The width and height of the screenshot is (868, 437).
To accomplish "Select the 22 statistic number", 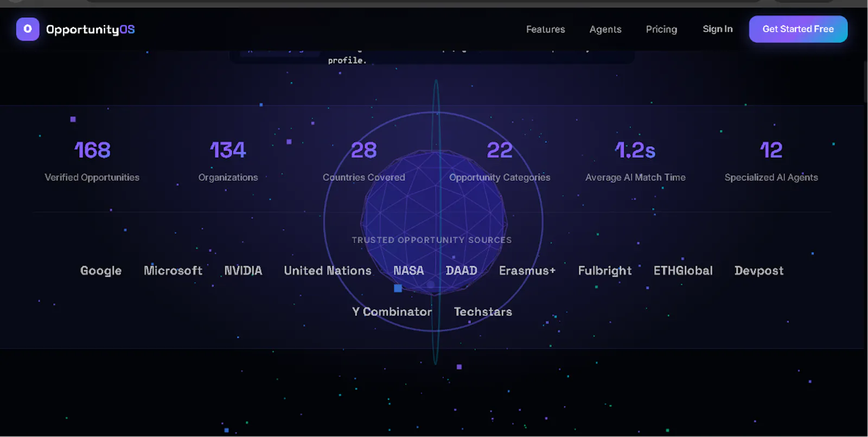I will [x=500, y=150].
